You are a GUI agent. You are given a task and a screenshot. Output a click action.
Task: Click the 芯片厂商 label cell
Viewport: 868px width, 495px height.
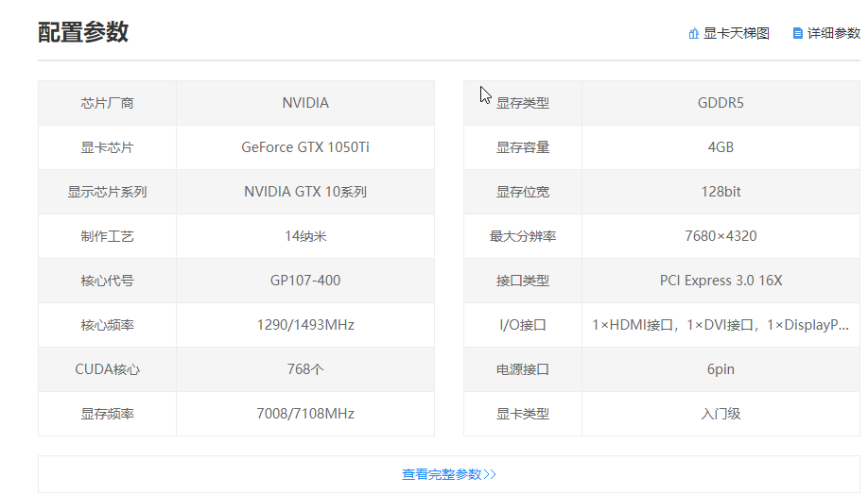(x=108, y=103)
